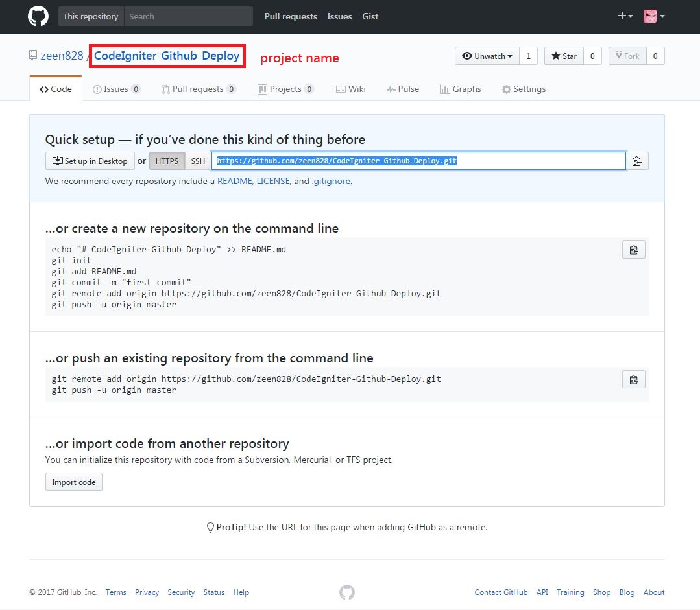Open the Pulse tab
This screenshot has height=610, width=700.
403,89
